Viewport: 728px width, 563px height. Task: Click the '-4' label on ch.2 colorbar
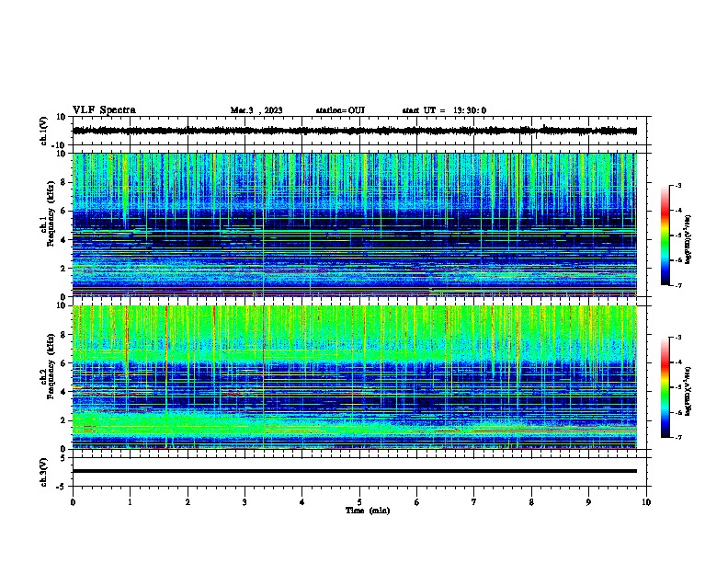coord(677,362)
